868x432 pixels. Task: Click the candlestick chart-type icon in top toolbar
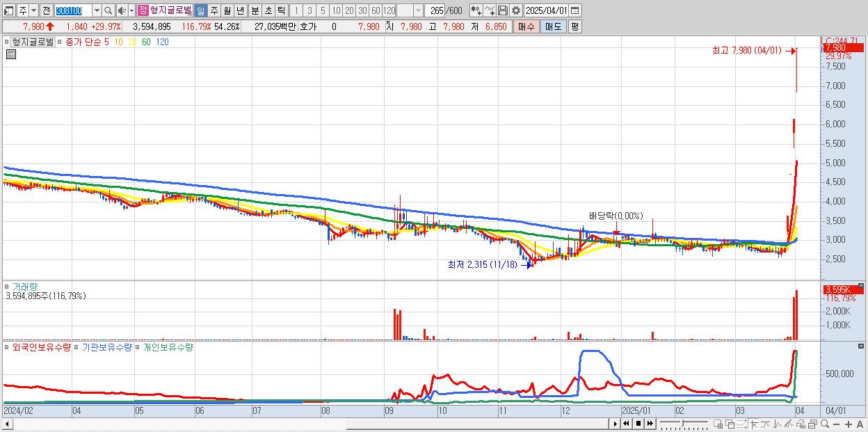click(x=476, y=10)
